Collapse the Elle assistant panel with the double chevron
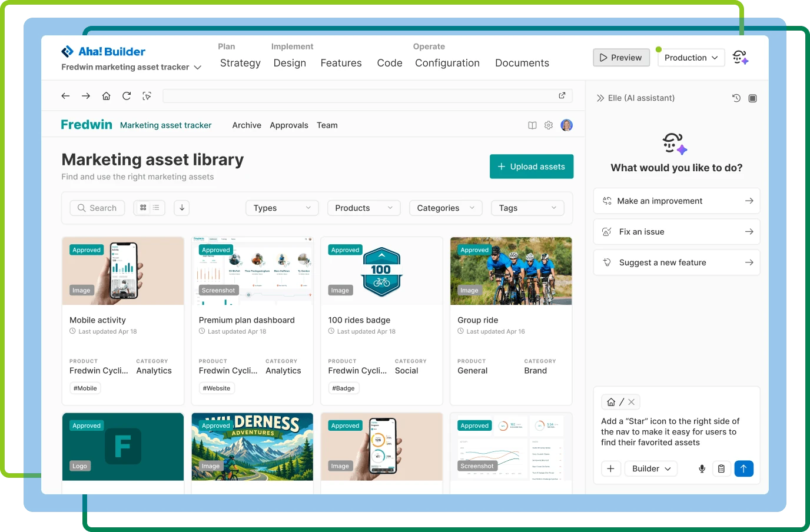Viewport: 810px width, 532px height. [x=600, y=98]
